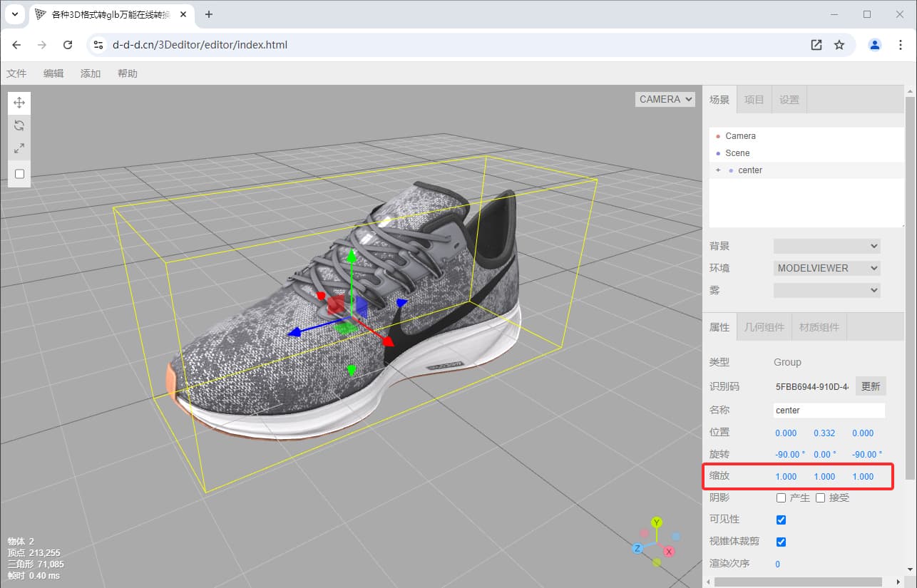Open the 帮助 menu
Image resolution: width=917 pixels, height=588 pixels.
(x=128, y=73)
